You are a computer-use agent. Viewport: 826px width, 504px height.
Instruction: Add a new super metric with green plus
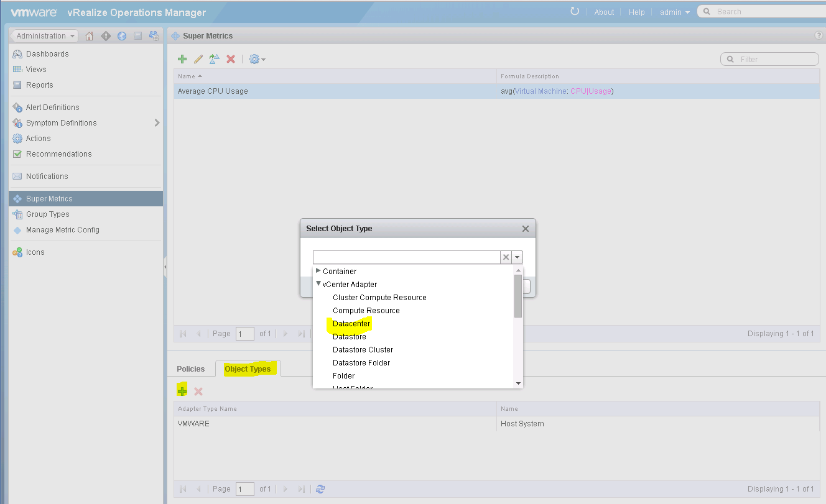coord(182,59)
